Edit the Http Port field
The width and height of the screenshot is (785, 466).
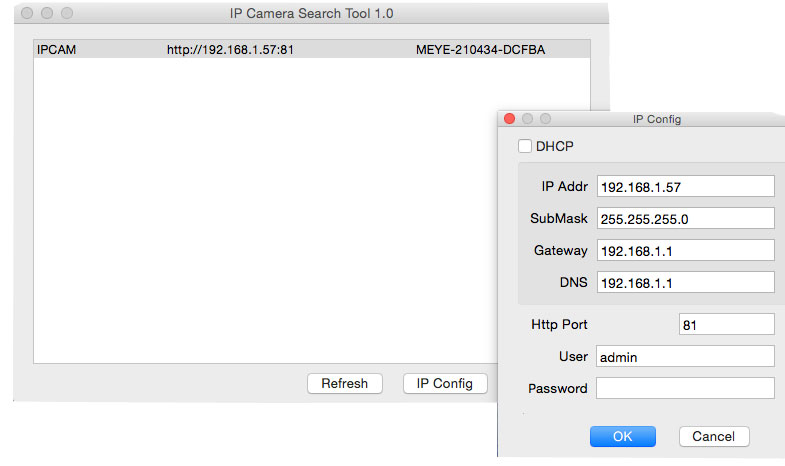click(x=726, y=324)
